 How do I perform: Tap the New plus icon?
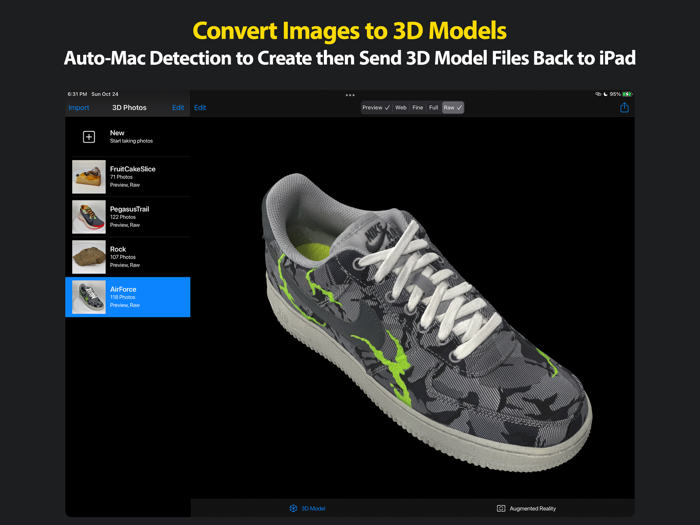[89, 137]
